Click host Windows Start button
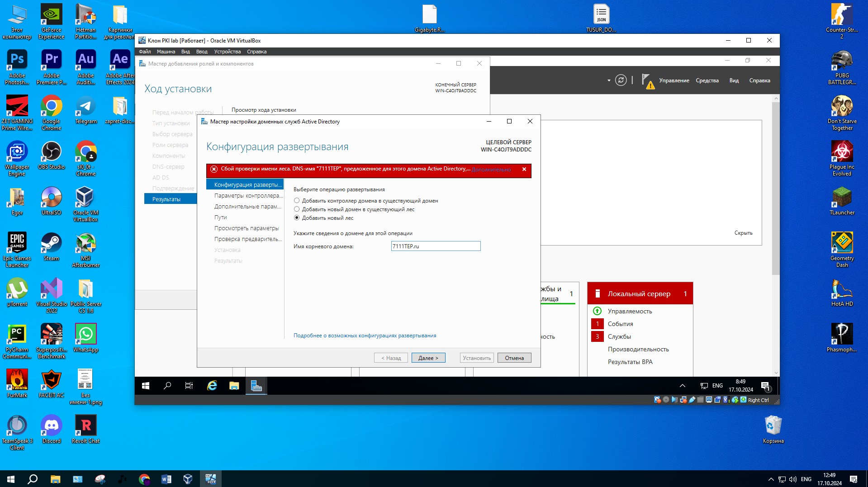 11,479
